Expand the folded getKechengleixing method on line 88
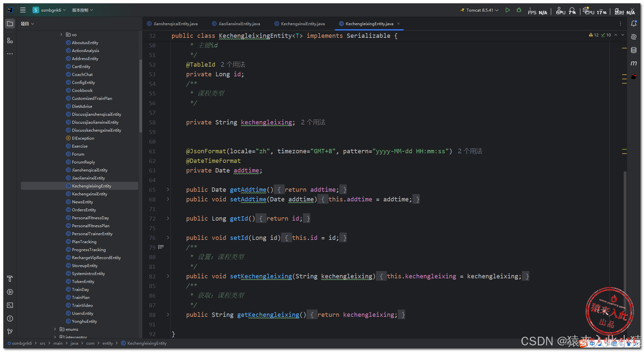The image size is (644, 352). click(x=168, y=315)
